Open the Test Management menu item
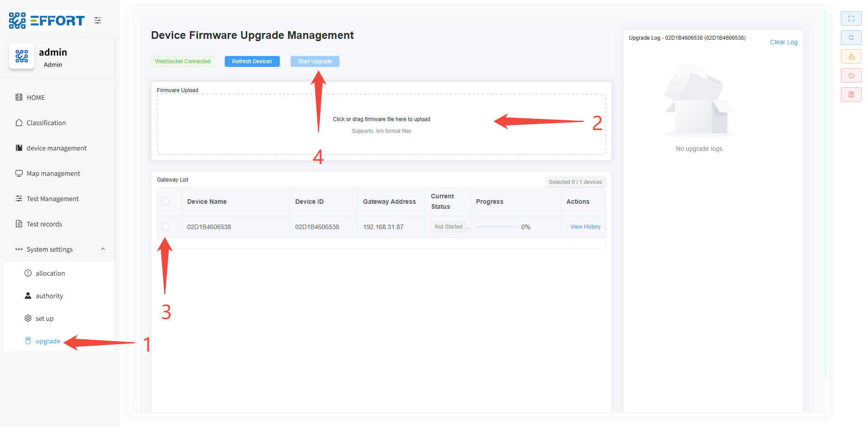Image resolution: width=868 pixels, height=427 pixels. click(x=52, y=199)
